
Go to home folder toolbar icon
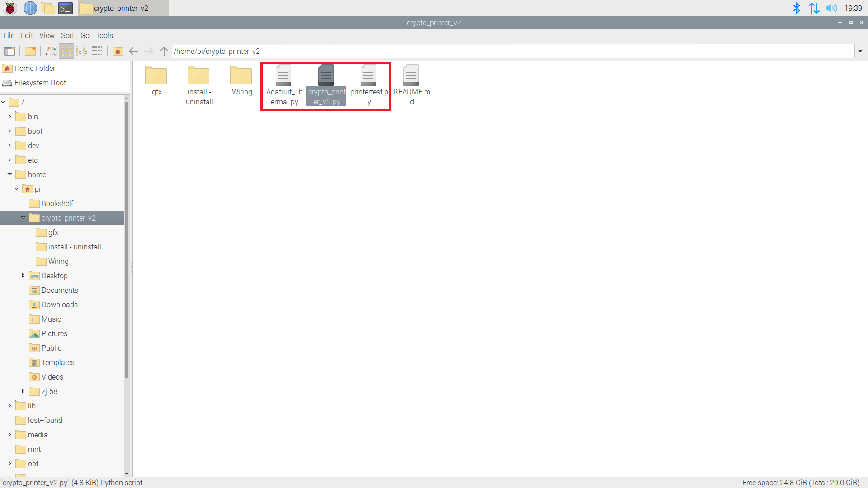(x=118, y=51)
